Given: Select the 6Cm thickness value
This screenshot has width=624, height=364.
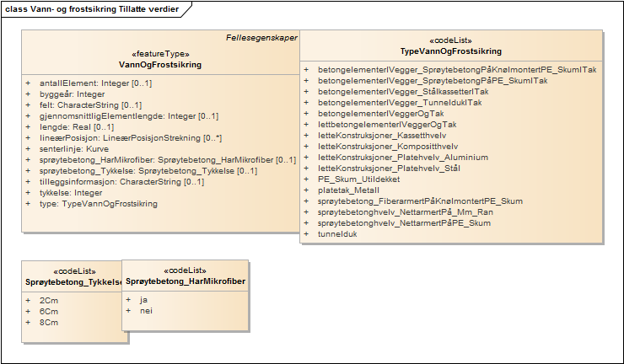Looking at the screenshot, I should pos(49,312).
